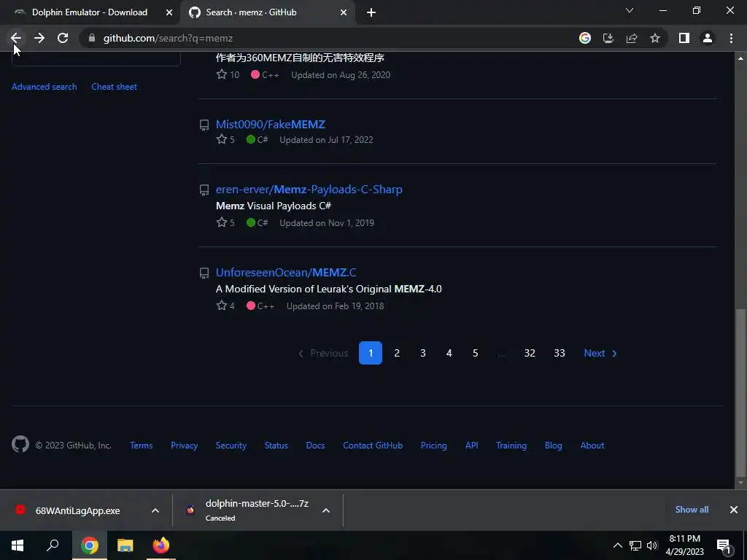Click the star icon on Mist0090/FakeMEMZ

click(222, 139)
